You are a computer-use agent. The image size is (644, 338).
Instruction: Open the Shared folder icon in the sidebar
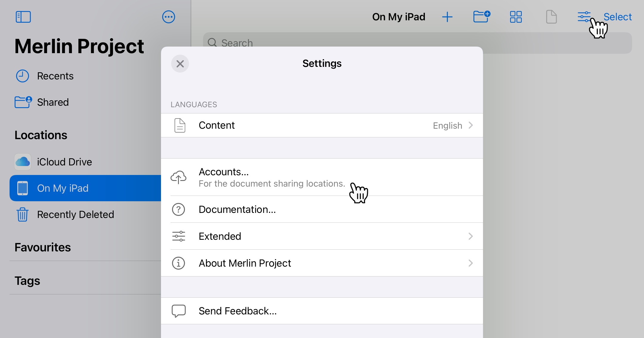click(x=22, y=102)
